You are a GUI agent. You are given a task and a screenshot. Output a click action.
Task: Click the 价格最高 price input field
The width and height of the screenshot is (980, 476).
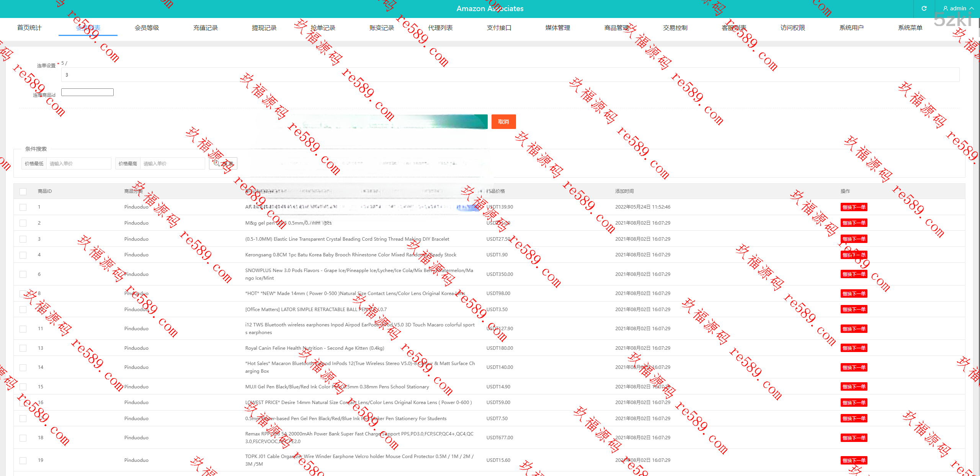pyautogui.click(x=172, y=163)
